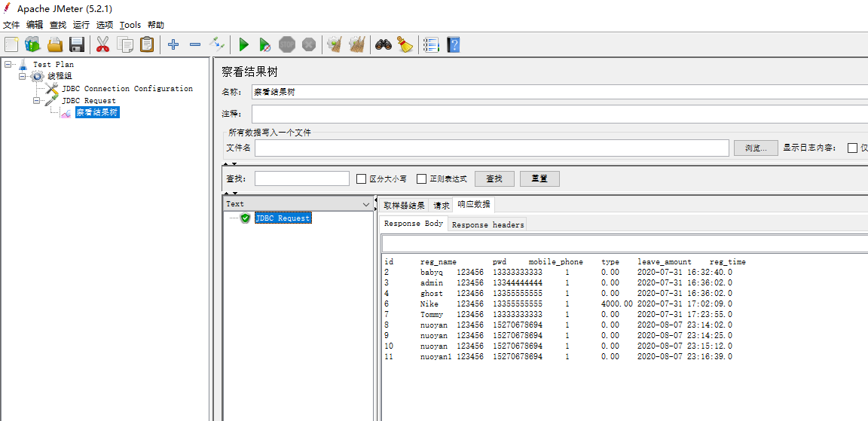The image size is (868, 421).
Task: Click the 浏览... button
Action: tap(756, 148)
